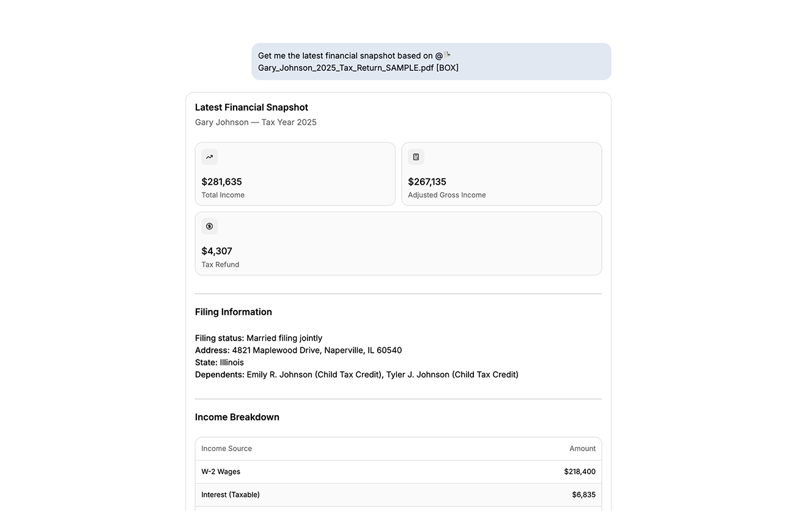The height and width of the screenshot is (532, 795).
Task: Select the $4,307 Tax Refund amount
Action: 216,251
